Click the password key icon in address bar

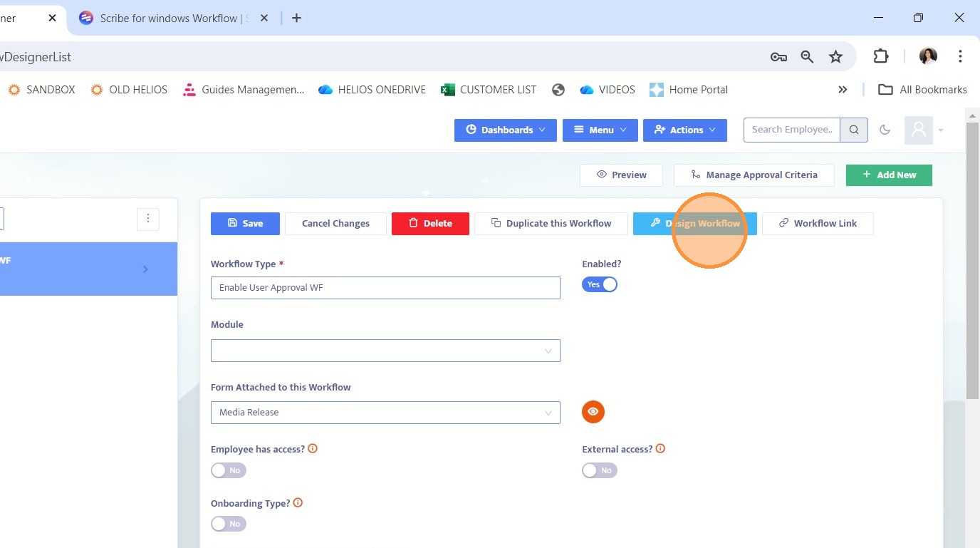[x=778, y=57]
